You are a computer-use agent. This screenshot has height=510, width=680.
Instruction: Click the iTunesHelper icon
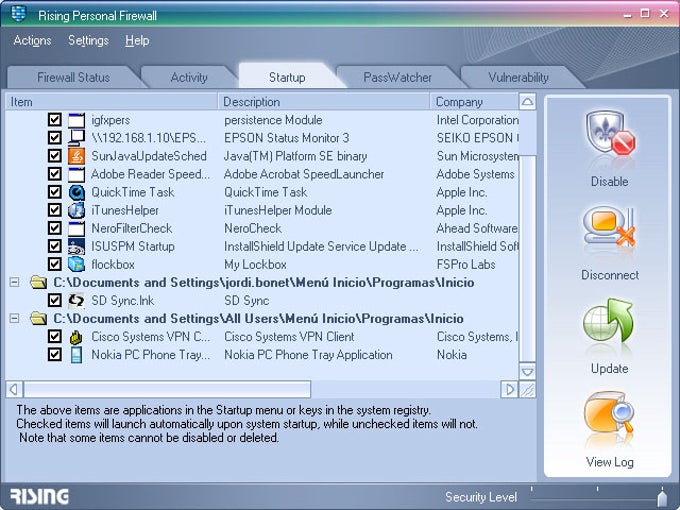76,210
